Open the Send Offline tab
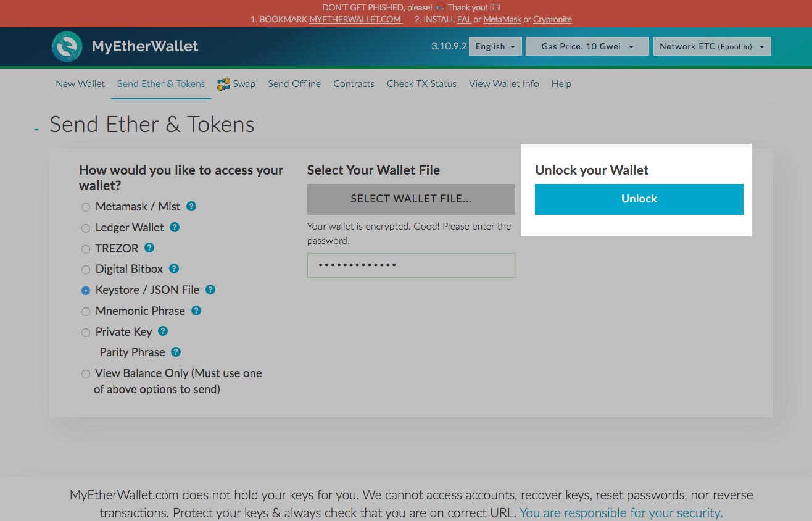The image size is (812, 521). click(x=294, y=84)
